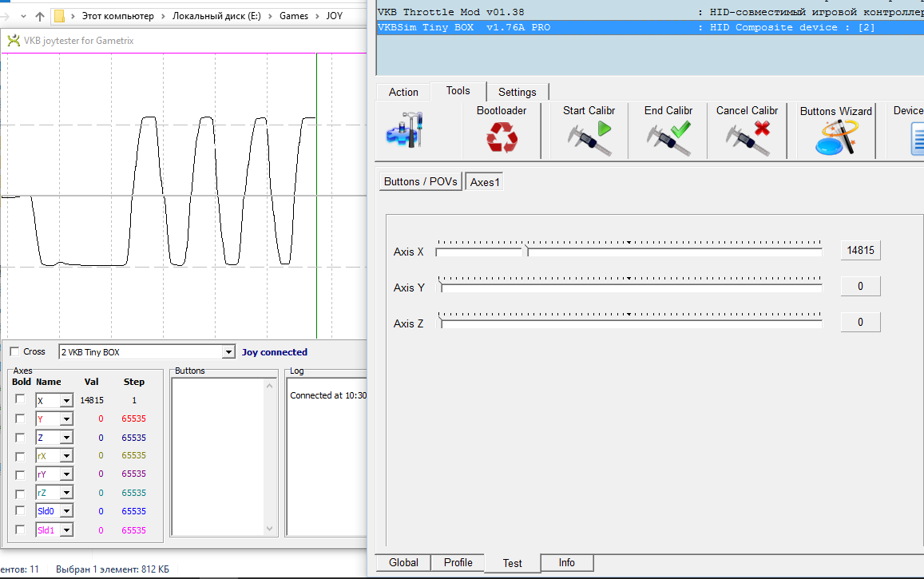The height and width of the screenshot is (579, 924).
Task: Open the Buttons Wizard magic wand icon
Action: [835, 138]
